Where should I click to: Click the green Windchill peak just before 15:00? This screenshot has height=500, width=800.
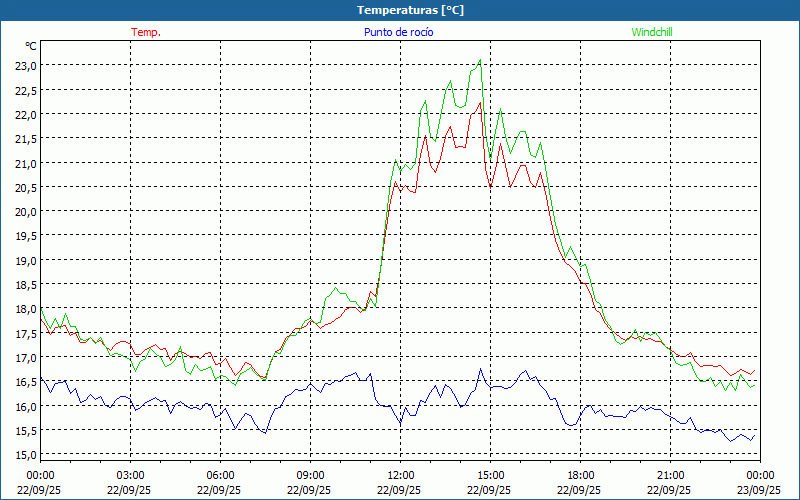point(481,60)
